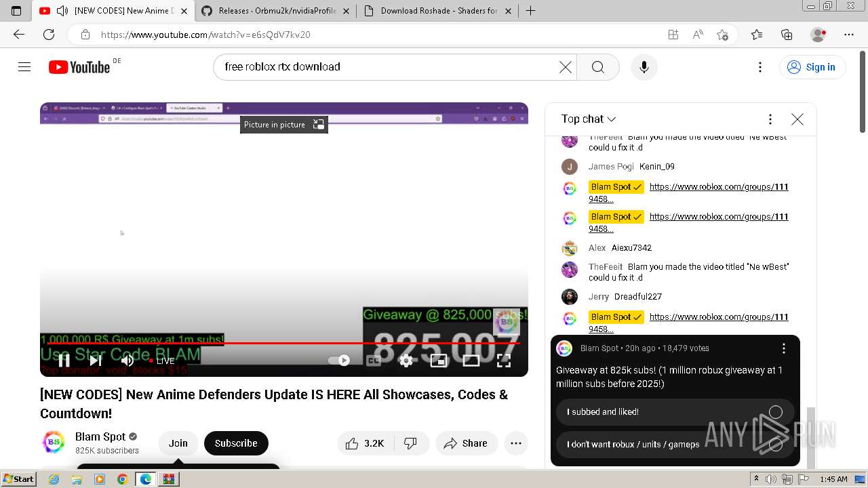Click the Picture in picture overlay button
This screenshot has height=488, width=868.
click(284, 125)
